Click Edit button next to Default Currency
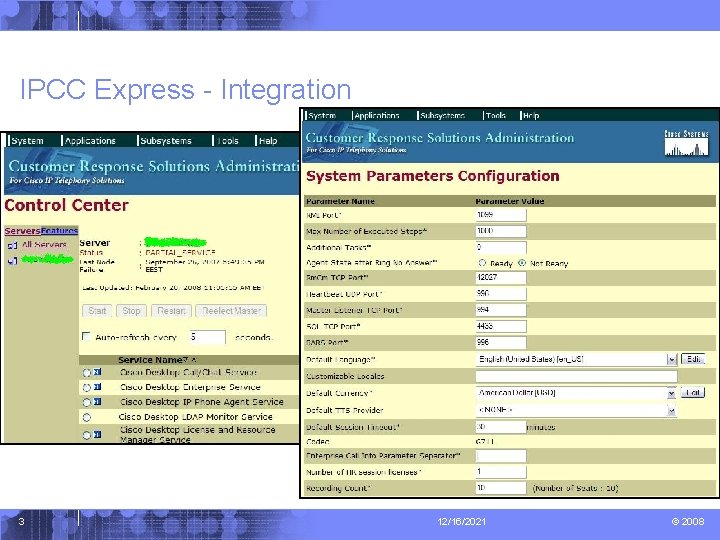The height and width of the screenshot is (540, 720). tap(693, 393)
